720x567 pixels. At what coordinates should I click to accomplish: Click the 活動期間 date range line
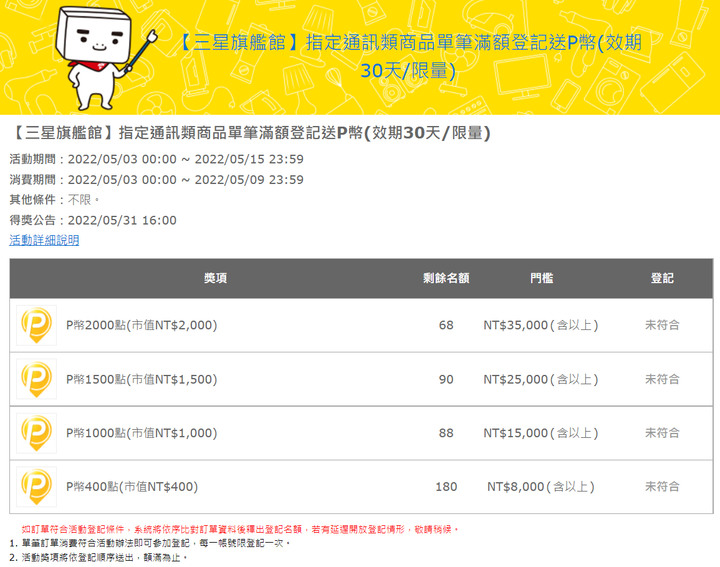click(157, 159)
